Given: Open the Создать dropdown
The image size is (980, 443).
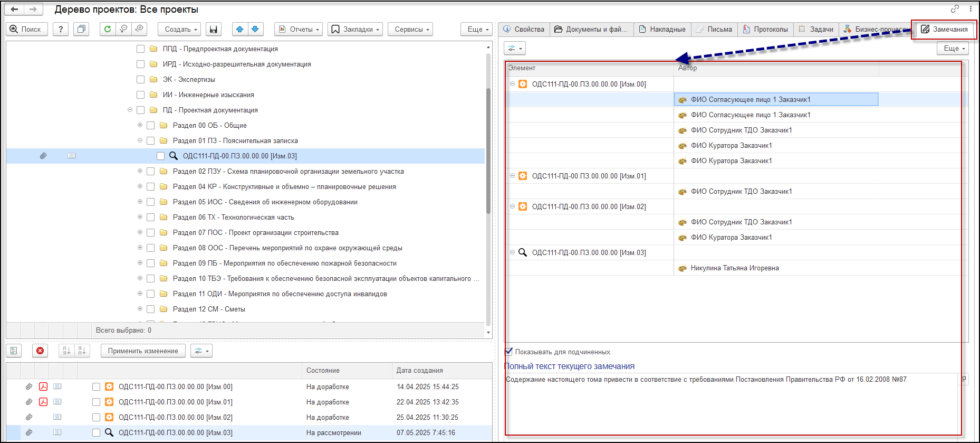Looking at the screenshot, I should pyautogui.click(x=181, y=29).
